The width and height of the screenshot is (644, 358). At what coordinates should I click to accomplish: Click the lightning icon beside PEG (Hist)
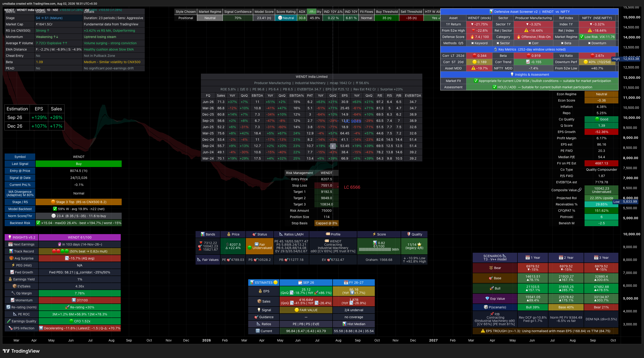(x=13, y=265)
